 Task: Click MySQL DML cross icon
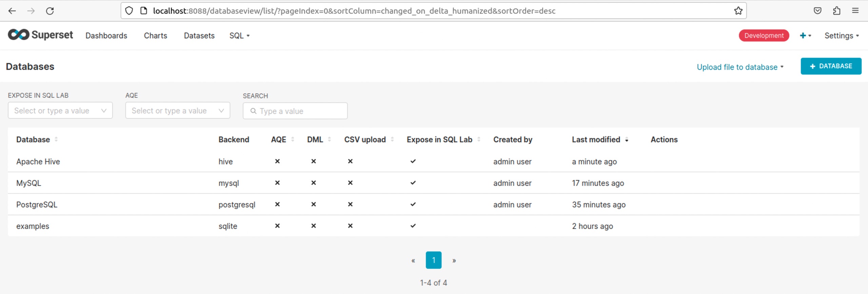click(314, 183)
